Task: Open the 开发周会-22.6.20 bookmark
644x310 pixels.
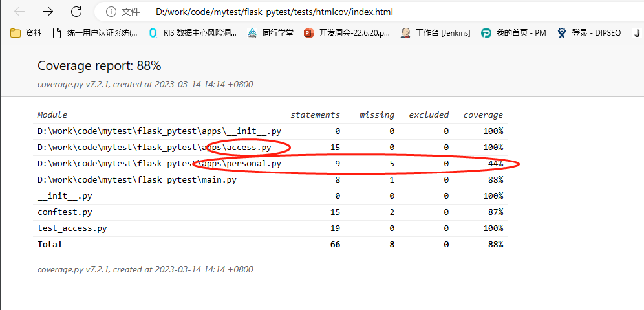Action: (x=347, y=33)
